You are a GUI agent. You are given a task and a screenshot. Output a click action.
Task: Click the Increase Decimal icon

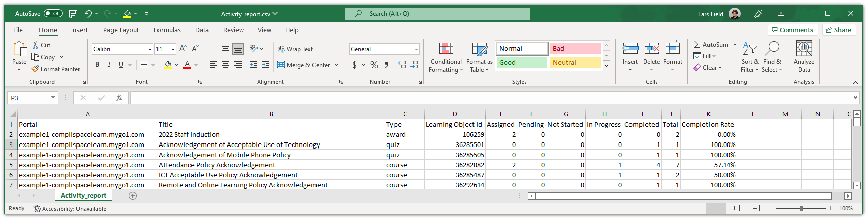(402, 65)
